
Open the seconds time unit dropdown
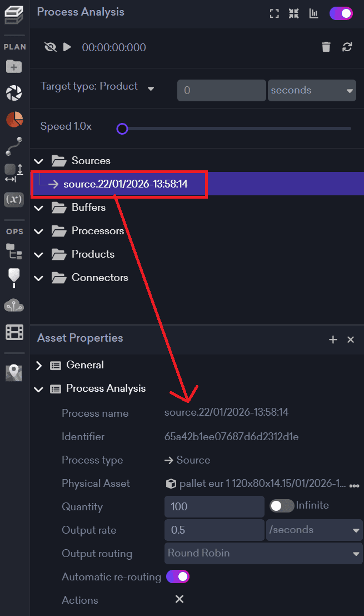[312, 91]
